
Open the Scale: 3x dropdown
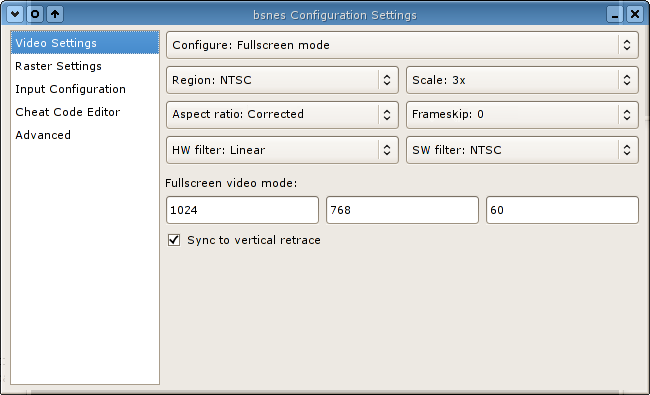522,80
